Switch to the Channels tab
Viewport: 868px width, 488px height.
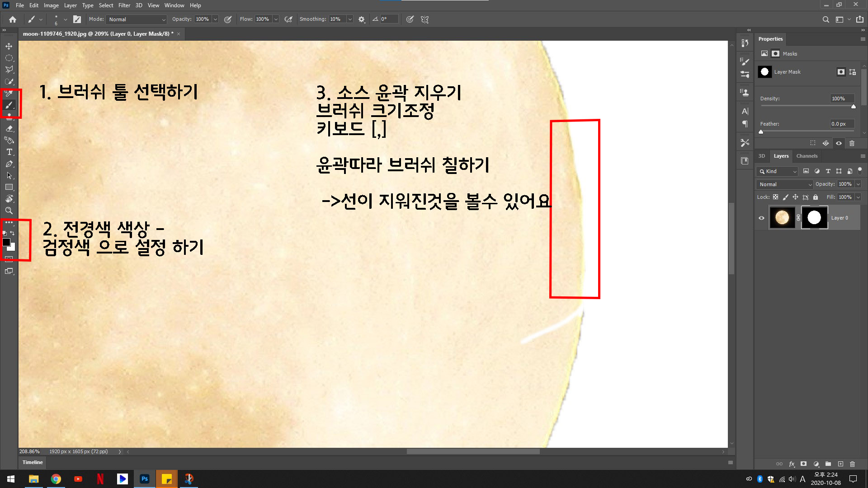(x=807, y=156)
